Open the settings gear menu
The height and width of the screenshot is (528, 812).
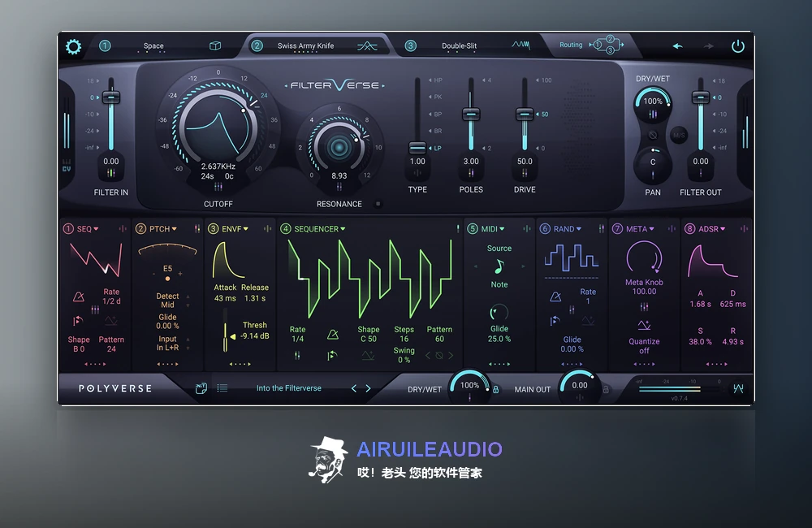(x=74, y=46)
